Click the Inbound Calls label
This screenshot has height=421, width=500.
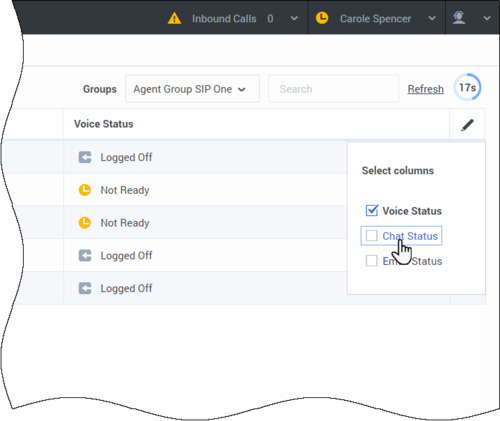(x=224, y=19)
